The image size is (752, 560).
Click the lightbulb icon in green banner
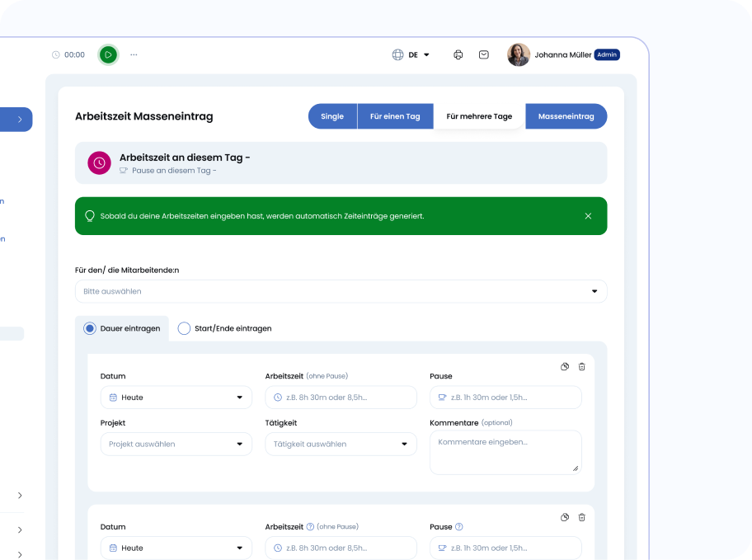tap(90, 216)
